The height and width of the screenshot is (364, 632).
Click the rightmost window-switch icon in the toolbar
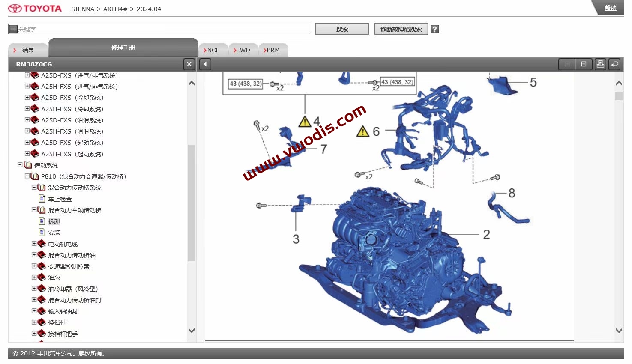pos(615,64)
